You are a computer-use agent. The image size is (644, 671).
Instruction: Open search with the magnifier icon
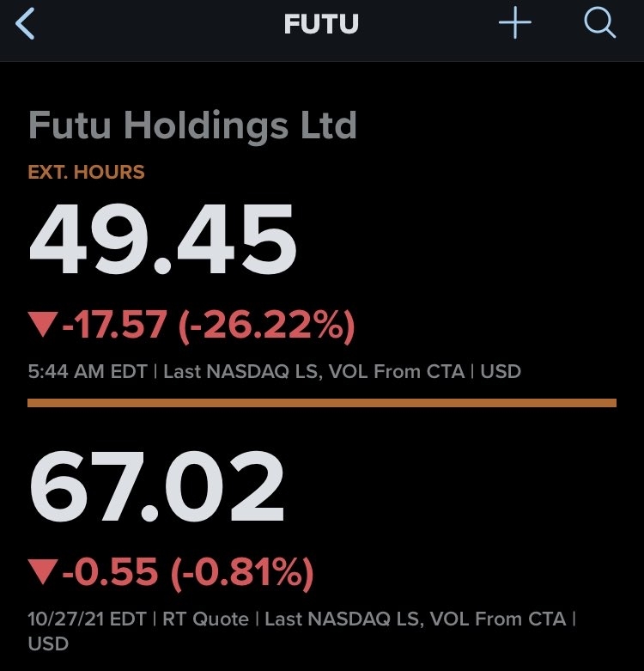click(x=599, y=25)
